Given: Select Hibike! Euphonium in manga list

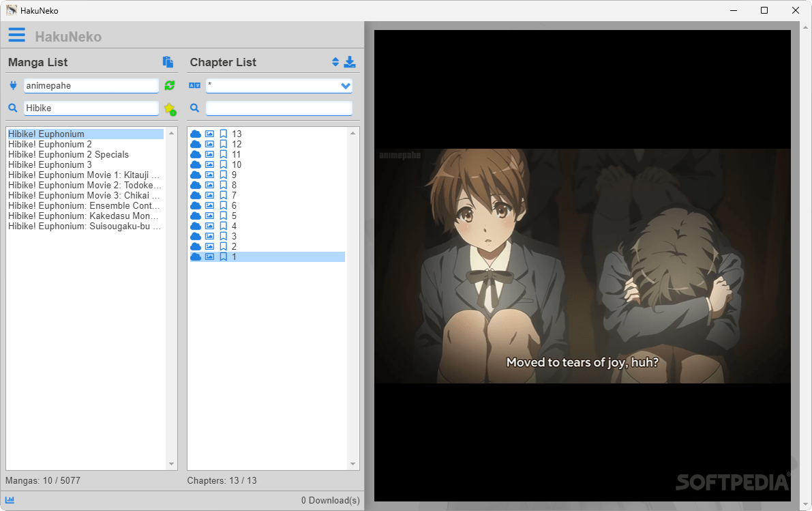Looking at the screenshot, I should click(x=85, y=134).
